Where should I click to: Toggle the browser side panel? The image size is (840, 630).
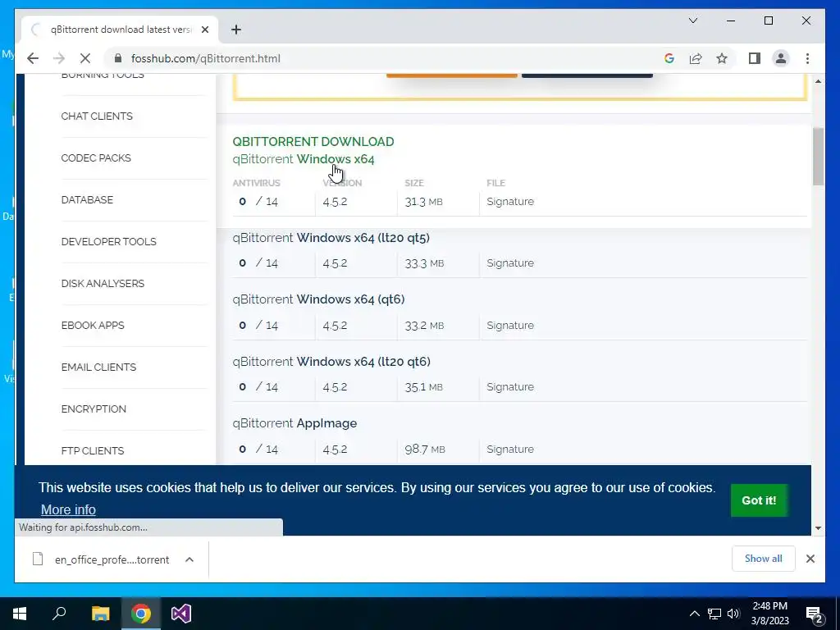(755, 58)
